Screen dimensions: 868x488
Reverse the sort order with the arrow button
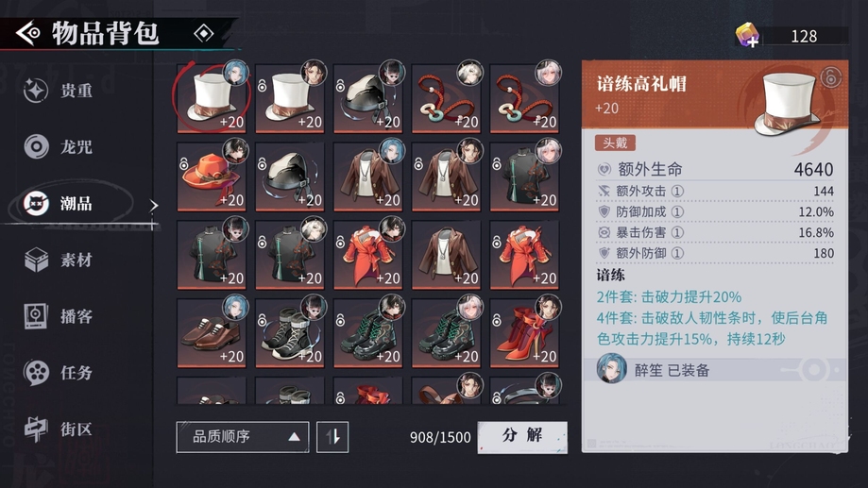click(332, 437)
